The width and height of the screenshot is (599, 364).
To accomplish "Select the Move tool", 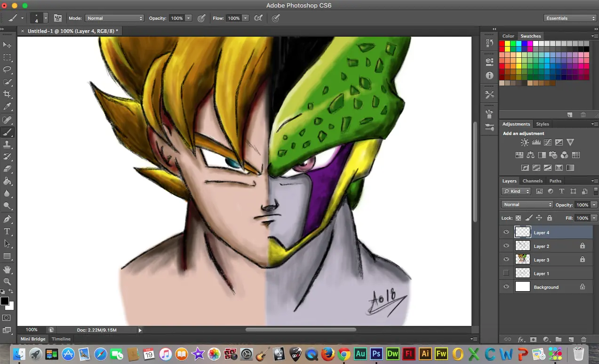I will click(x=7, y=45).
